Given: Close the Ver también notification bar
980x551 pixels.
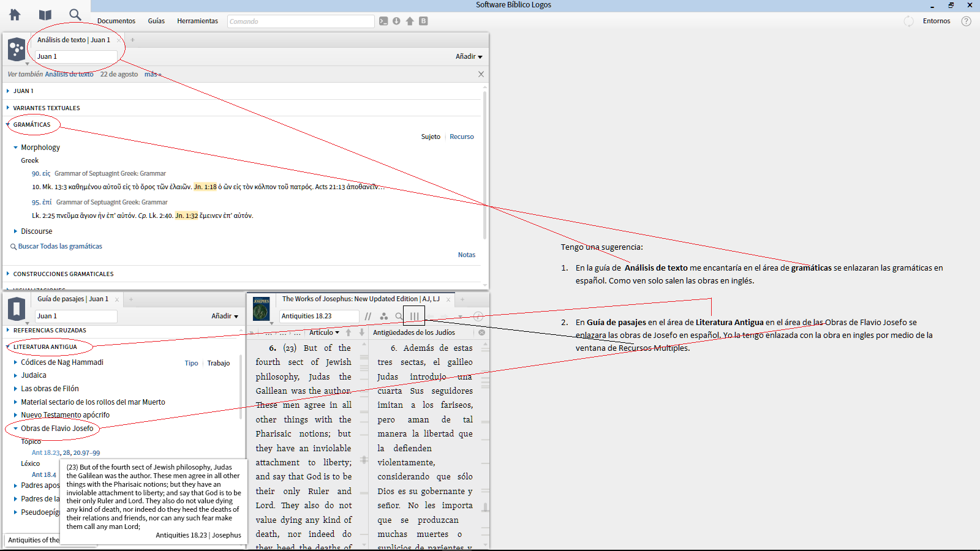Looking at the screenshot, I should pyautogui.click(x=481, y=74).
